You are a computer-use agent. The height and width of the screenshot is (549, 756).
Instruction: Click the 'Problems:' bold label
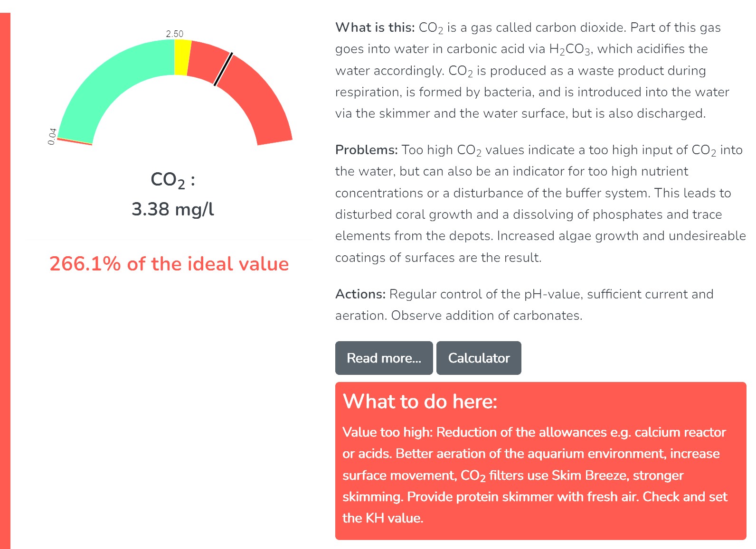tap(366, 150)
